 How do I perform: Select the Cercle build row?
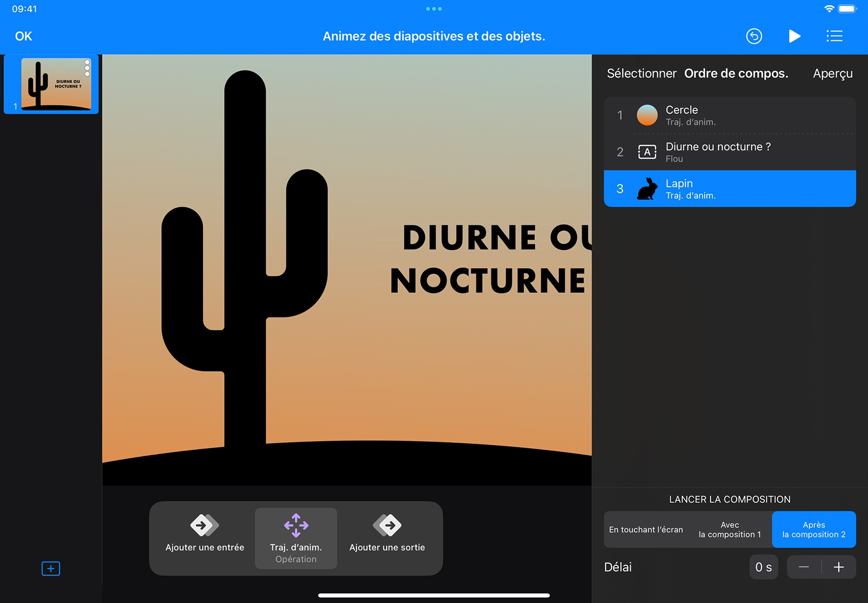(x=730, y=115)
